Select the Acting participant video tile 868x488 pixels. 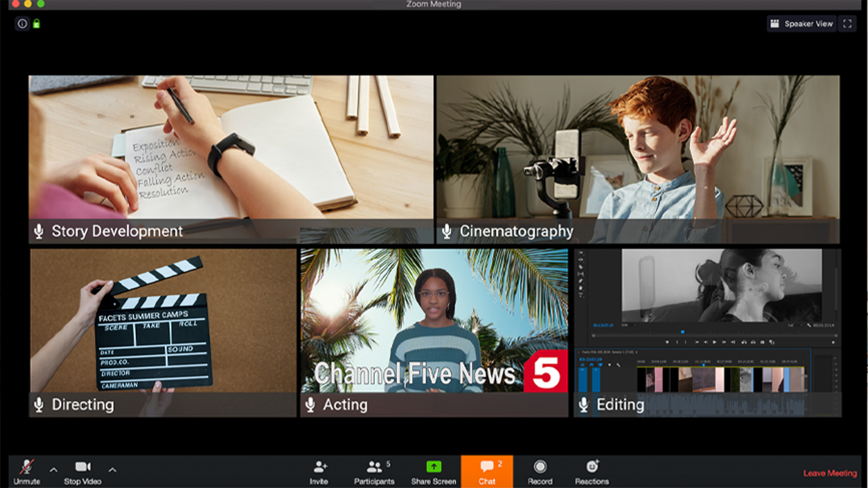click(x=434, y=325)
